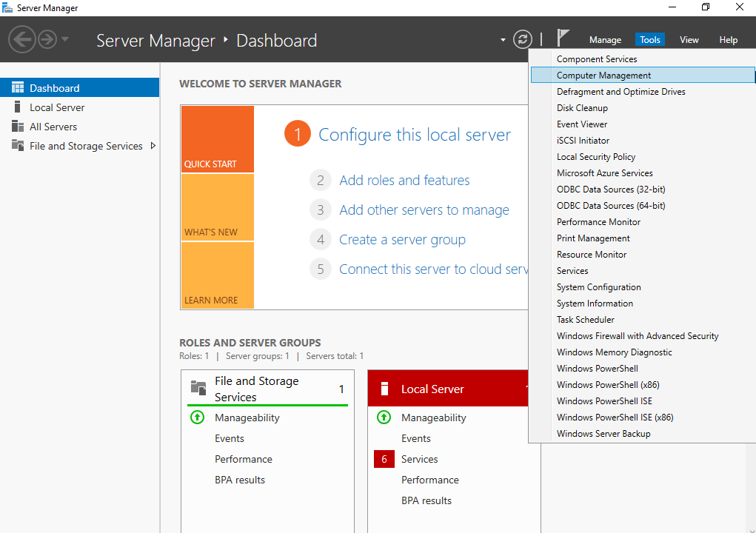Open the Manage menu
756x533 pixels.
605,40
